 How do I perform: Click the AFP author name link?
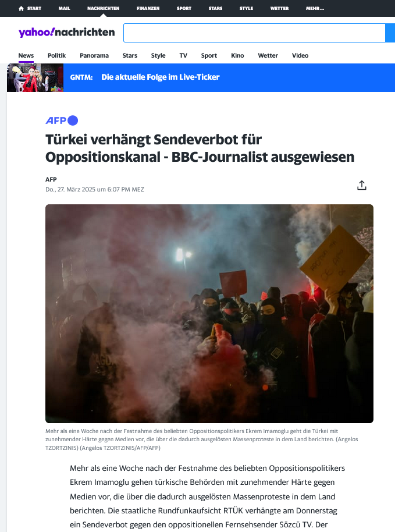[51, 179]
